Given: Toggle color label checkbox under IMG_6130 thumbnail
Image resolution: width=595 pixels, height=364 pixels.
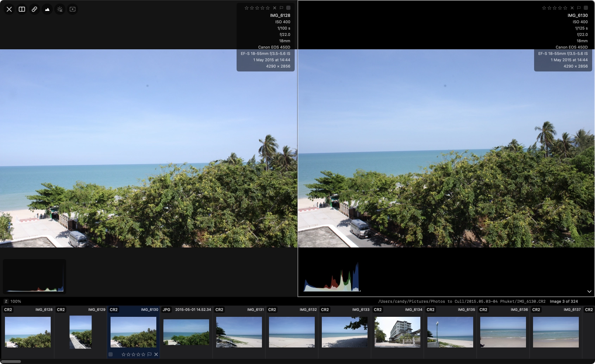Looking at the screenshot, I should click(x=111, y=354).
